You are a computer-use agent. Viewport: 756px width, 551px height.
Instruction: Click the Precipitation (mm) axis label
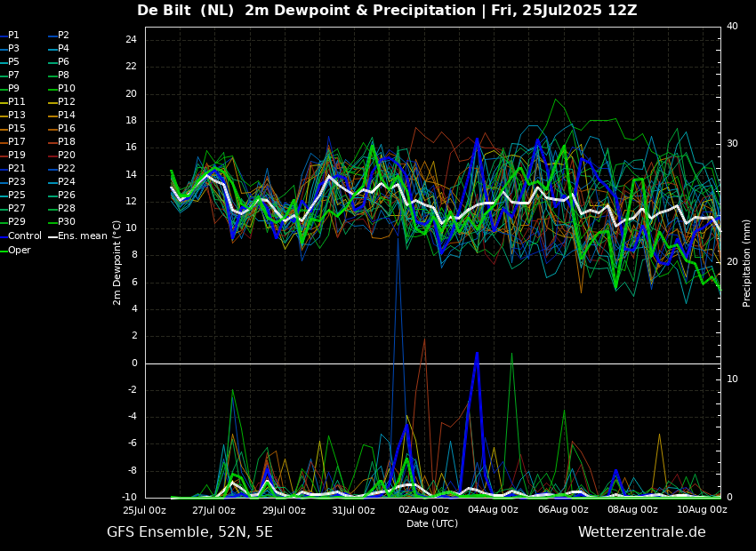[747, 262]
